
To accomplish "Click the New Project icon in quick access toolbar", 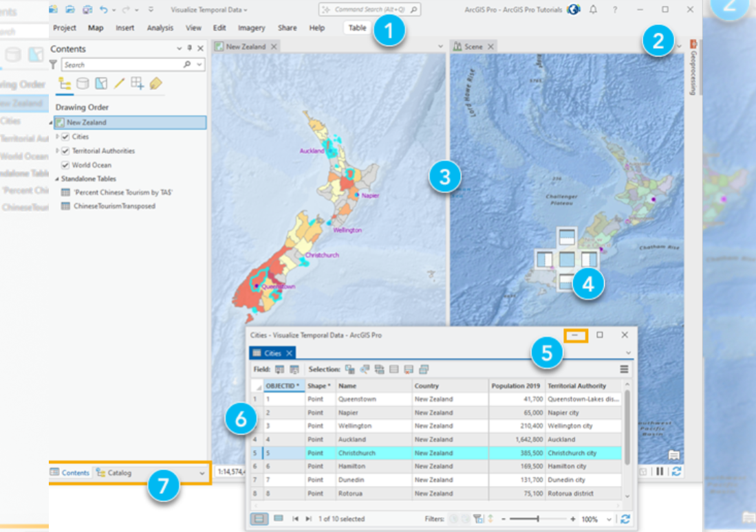I will tap(54, 9).
